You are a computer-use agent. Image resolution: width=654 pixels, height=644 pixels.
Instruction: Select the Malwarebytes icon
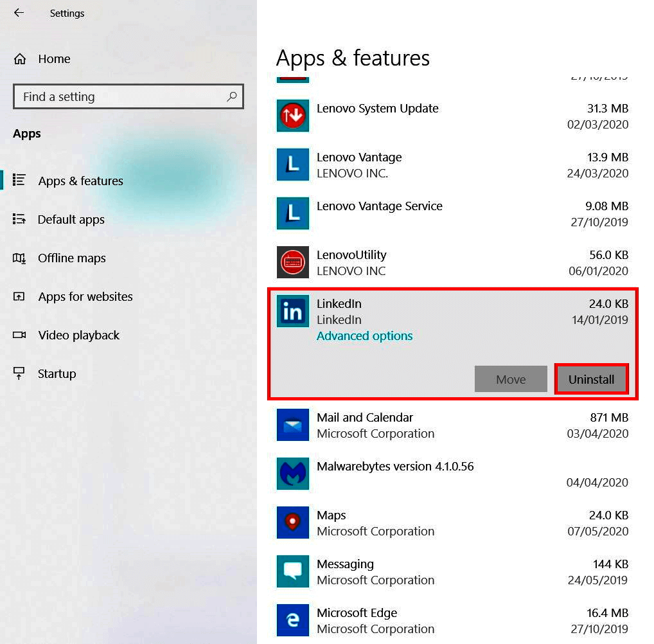[292, 474]
